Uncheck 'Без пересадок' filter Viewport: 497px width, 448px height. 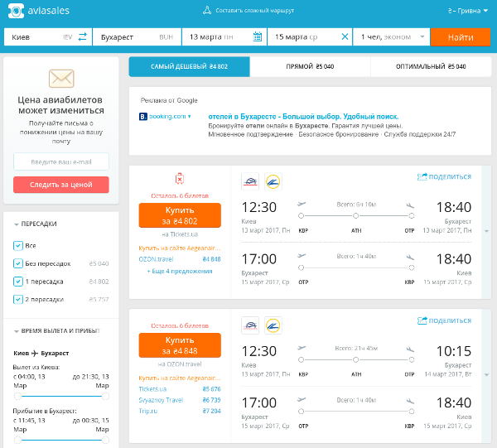coord(18,263)
